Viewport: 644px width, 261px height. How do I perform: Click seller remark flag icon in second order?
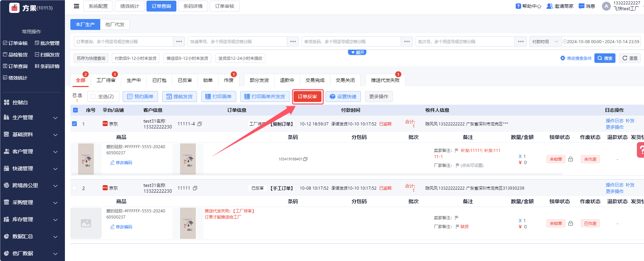456,218
